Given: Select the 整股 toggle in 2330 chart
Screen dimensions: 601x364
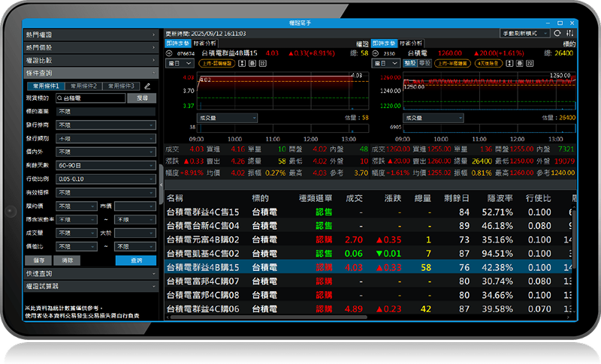Looking at the screenshot, I should [410, 63].
